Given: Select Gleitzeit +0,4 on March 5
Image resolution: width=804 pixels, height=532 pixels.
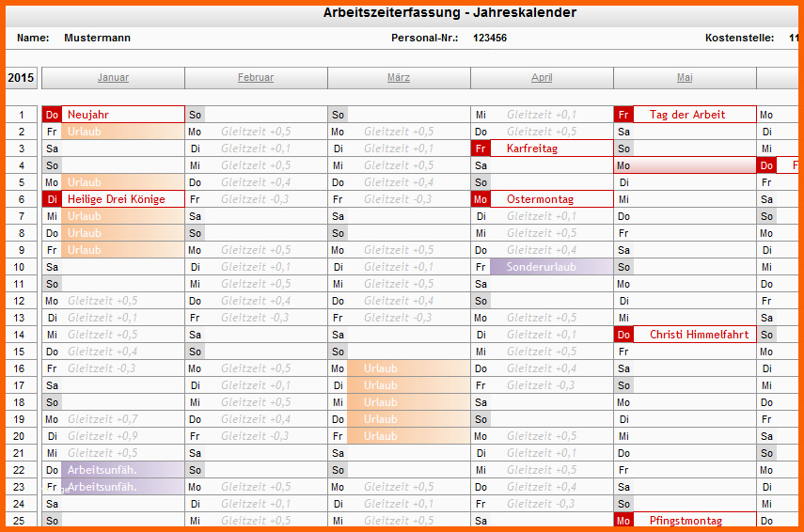Looking at the screenshot, I should coord(399,182).
